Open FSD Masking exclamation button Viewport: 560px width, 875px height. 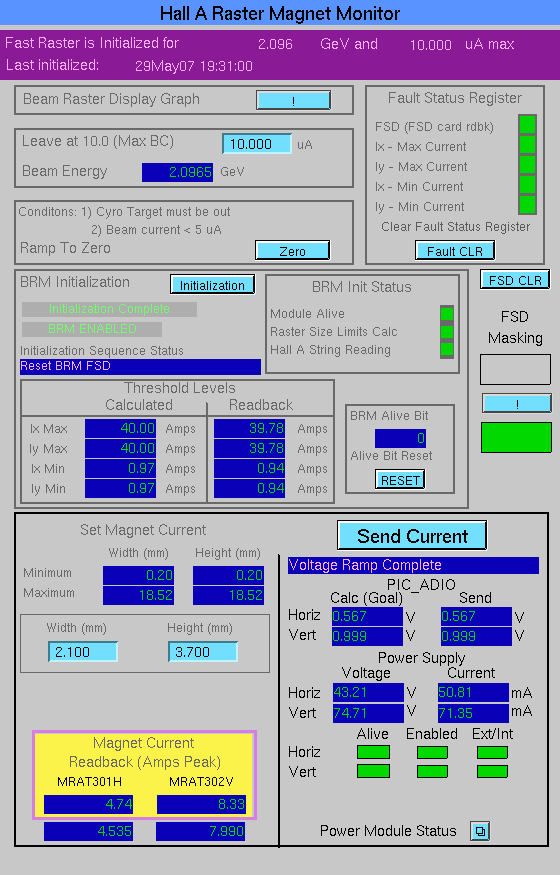(516, 403)
